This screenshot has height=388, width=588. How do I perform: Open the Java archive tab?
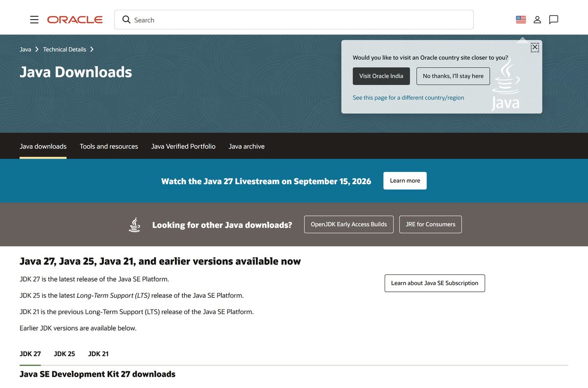pyautogui.click(x=246, y=146)
